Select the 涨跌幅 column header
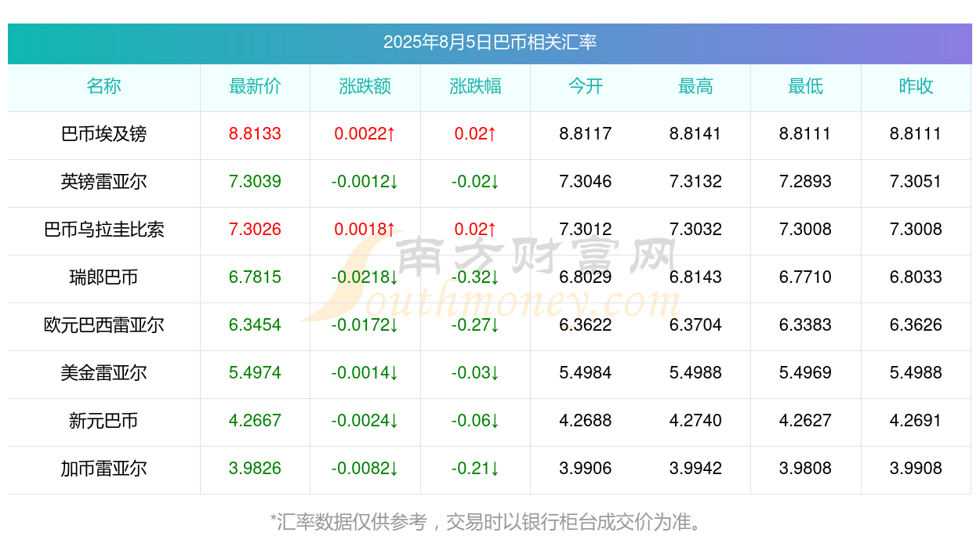The image size is (980, 547). 475,86
